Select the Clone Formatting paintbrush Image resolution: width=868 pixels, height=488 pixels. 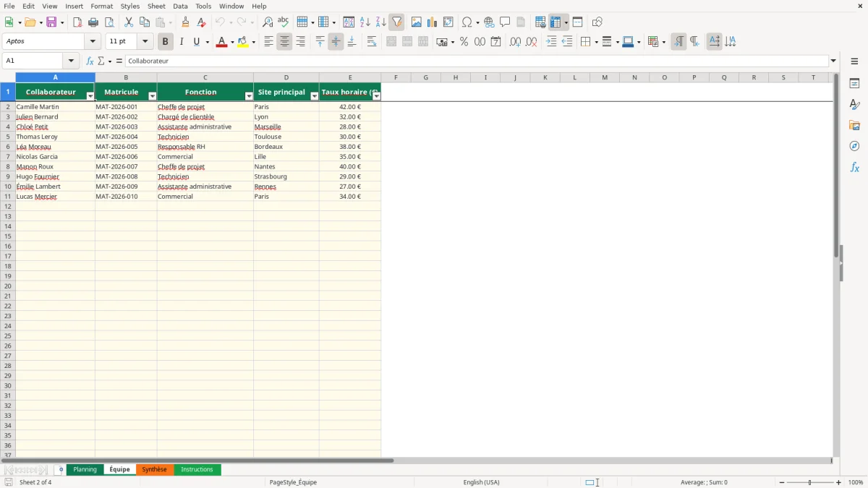(x=185, y=22)
